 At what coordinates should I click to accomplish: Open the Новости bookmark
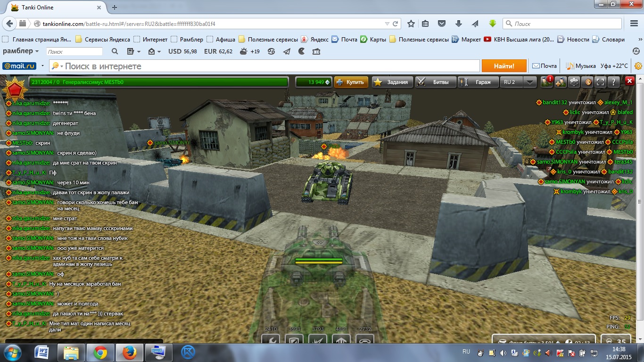574,40
